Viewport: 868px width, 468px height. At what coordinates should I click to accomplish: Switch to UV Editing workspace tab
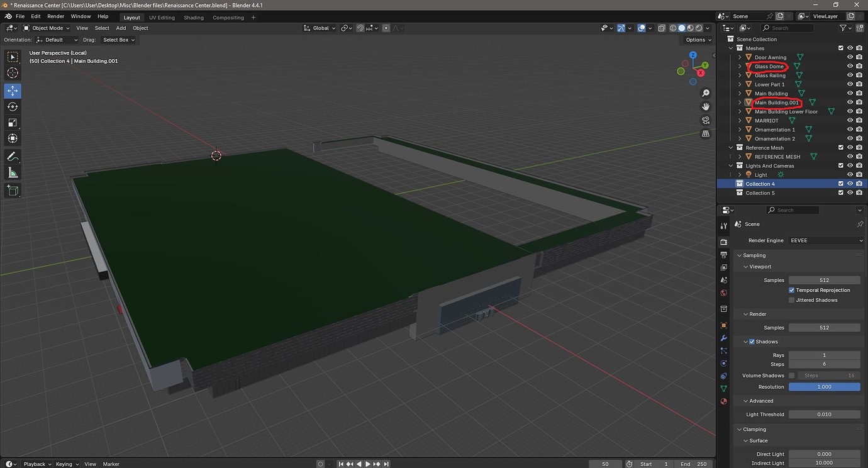pos(162,18)
